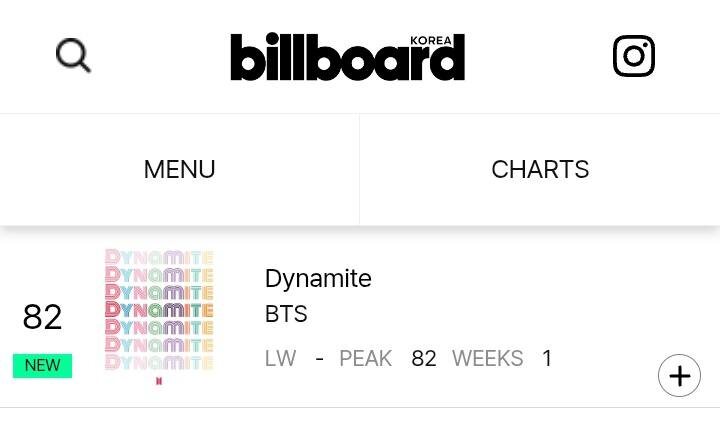
Task: Switch to the CHARTS tab
Action: point(540,169)
